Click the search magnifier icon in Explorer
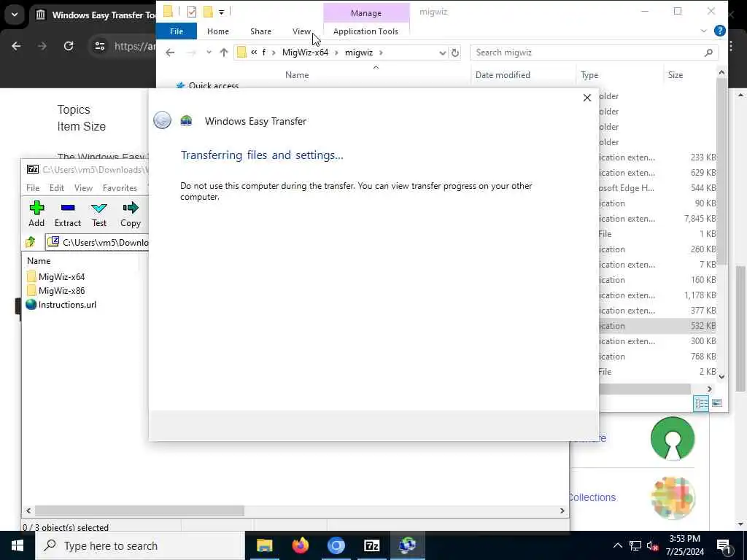The height and width of the screenshot is (560, 747). [709, 52]
